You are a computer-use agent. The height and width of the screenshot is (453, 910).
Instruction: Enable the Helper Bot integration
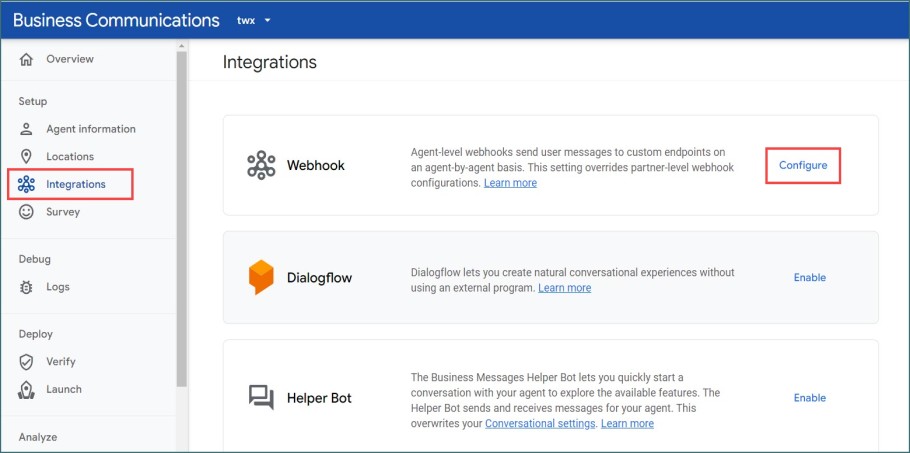809,398
